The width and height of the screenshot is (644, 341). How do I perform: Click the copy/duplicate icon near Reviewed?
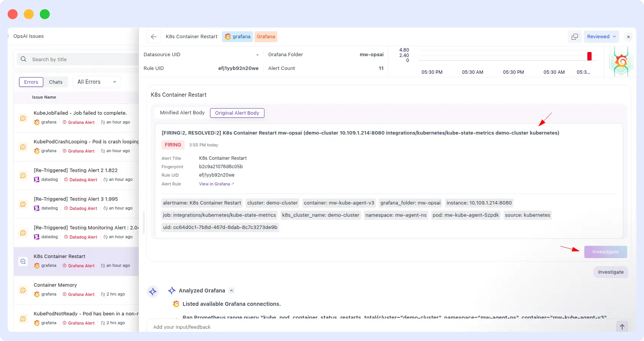pos(574,37)
